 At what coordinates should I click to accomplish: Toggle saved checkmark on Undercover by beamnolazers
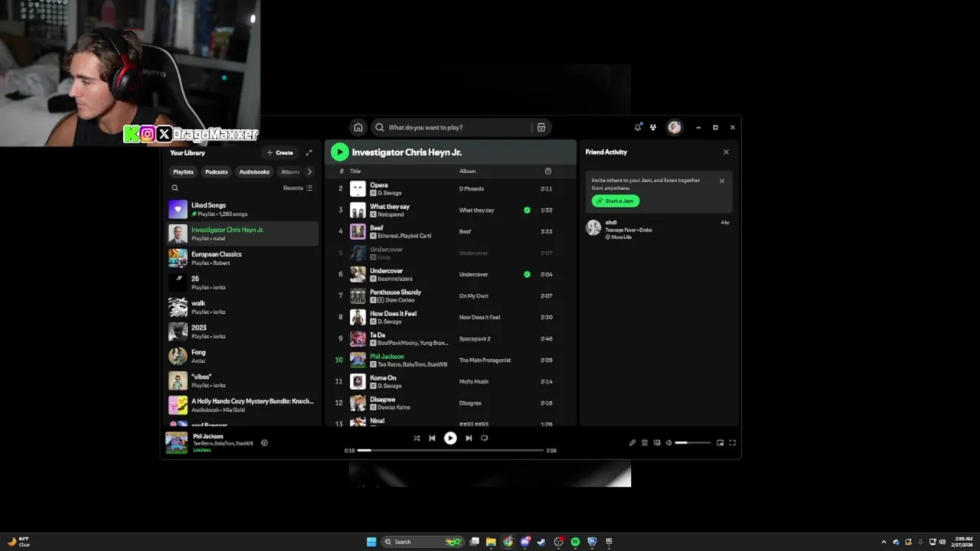(x=527, y=274)
